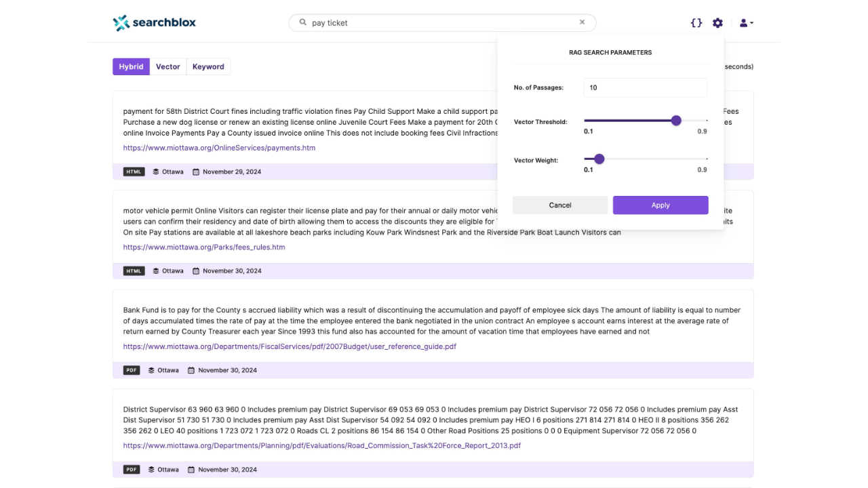
Task: Apply the RAG search parameters
Action: (x=660, y=205)
